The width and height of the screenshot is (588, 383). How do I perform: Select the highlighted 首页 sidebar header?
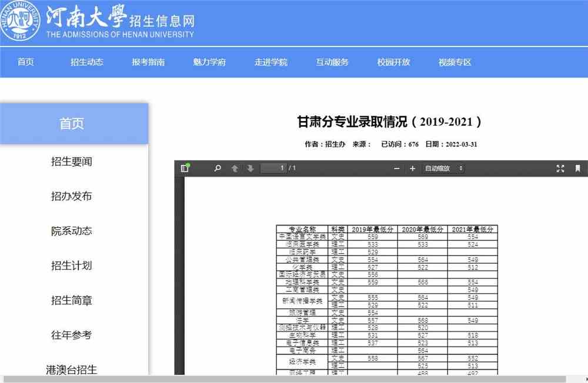[x=74, y=124]
